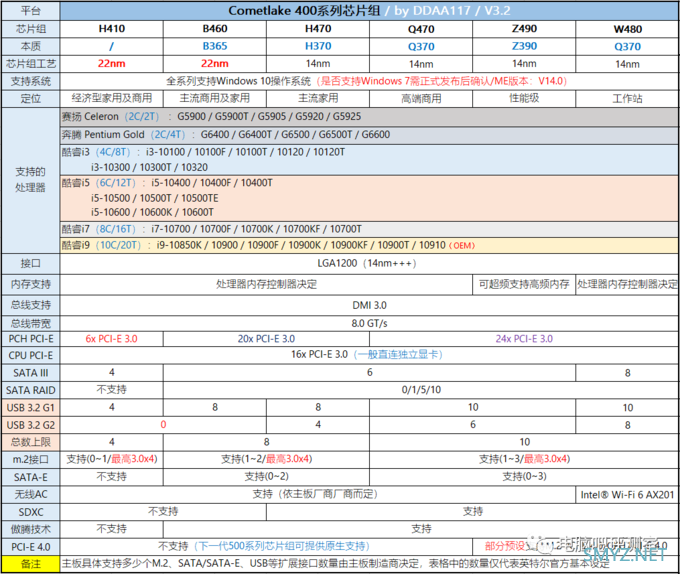
Task: Click the 备注 footnote text about M.2 counts
Action: 335,564
